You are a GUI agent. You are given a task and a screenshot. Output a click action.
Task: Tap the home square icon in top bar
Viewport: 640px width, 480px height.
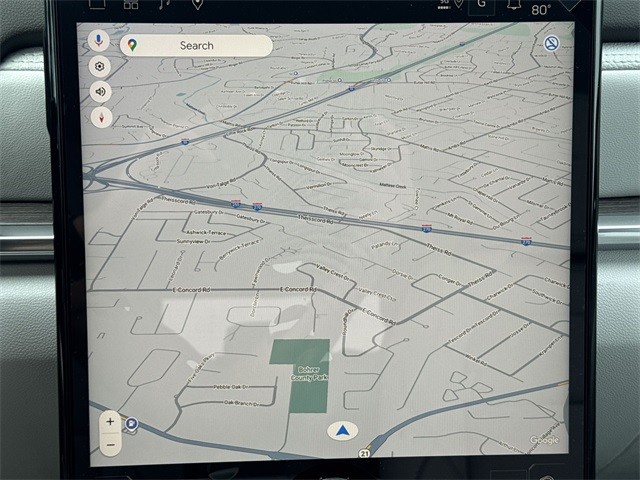97,4
